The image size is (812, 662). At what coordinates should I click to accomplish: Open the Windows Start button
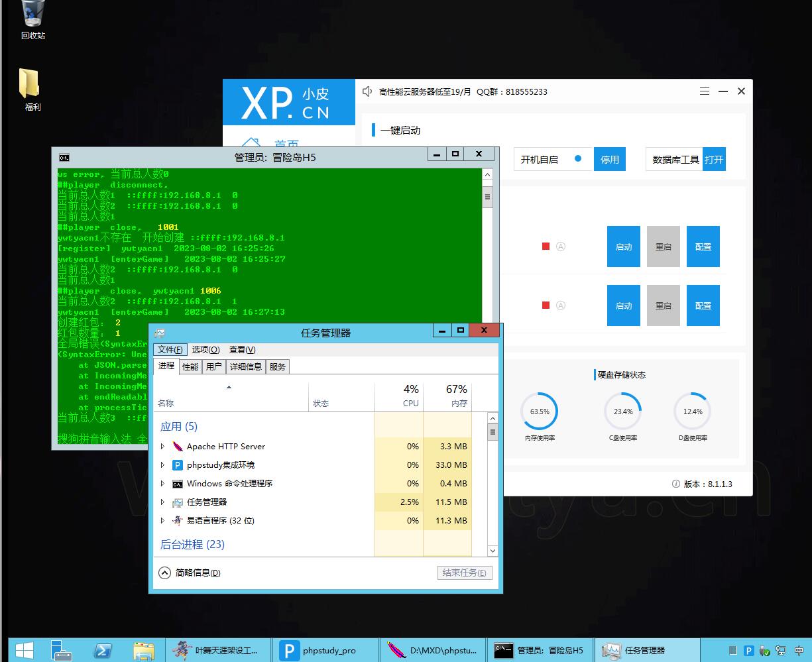[25, 650]
